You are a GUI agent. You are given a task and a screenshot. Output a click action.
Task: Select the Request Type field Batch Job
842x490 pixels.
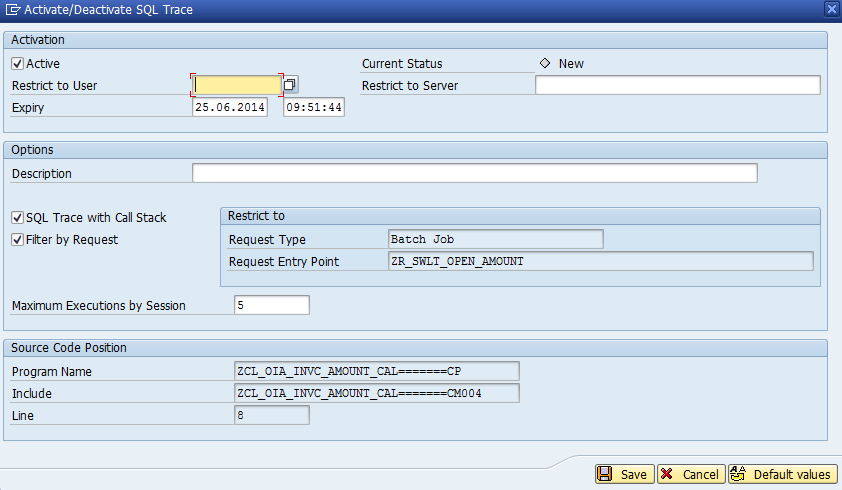click(x=496, y=239)
